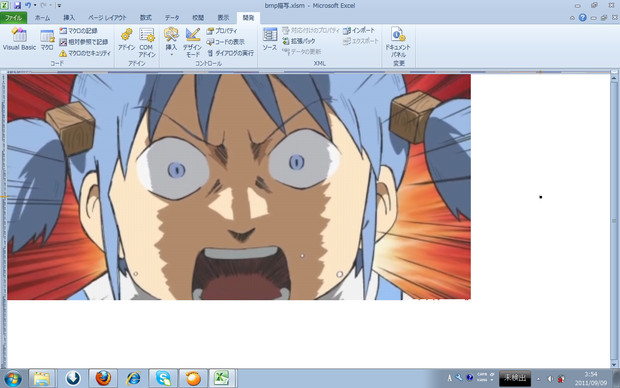
Task: Open the COM アドイン dialog
Action: point(146,42)
